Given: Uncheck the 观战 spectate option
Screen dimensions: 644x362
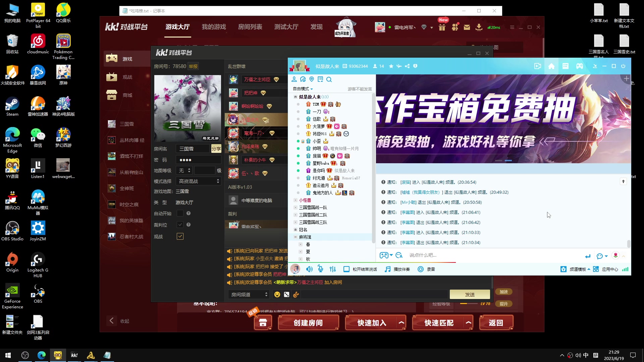Looking at the screenshot, I should click(180, 236).
